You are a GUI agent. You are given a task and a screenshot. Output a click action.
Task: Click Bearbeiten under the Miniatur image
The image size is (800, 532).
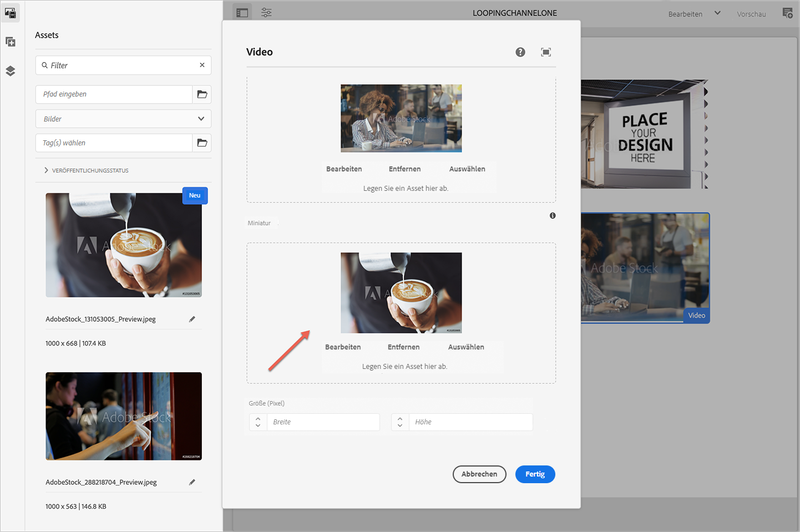point(343,347)
